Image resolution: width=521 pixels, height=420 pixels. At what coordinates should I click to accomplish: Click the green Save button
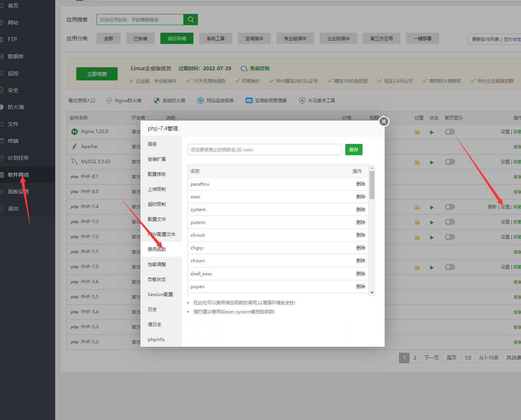click(354, 150)
